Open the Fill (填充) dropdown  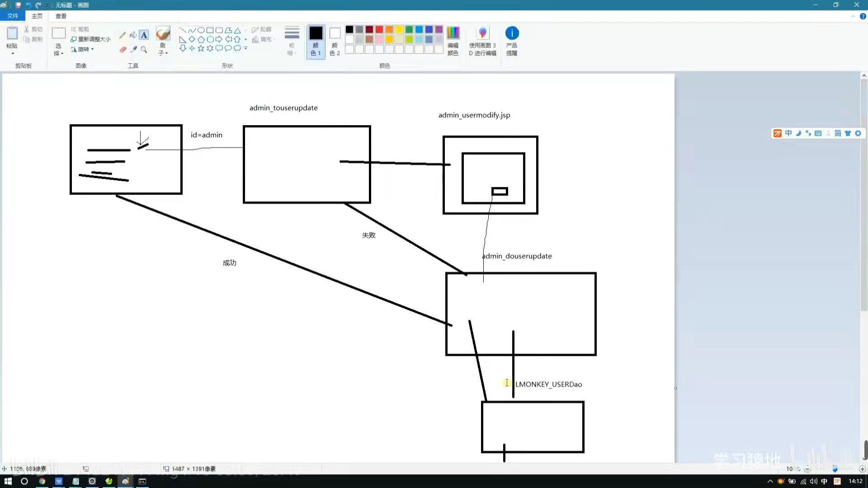click(x=263, y=39)
